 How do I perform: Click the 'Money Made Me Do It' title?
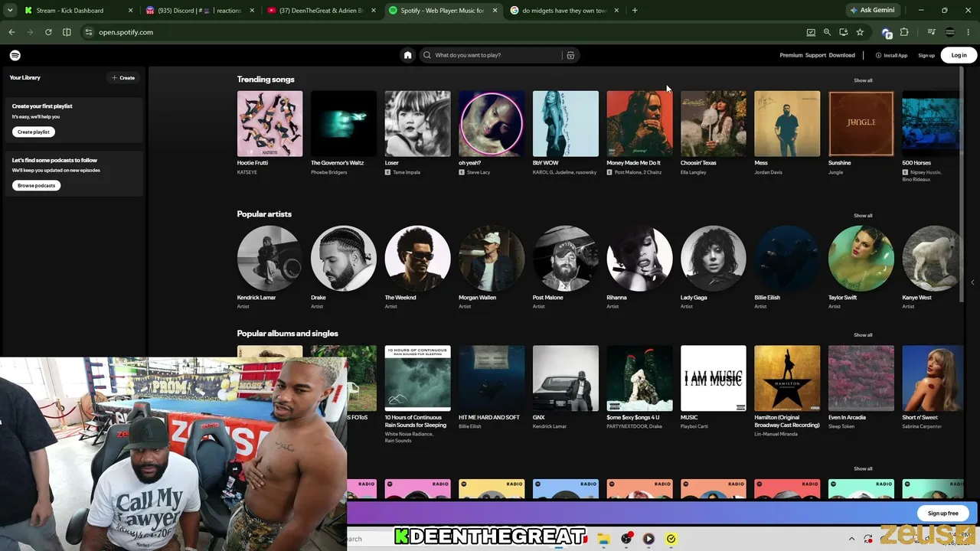(x=633, y=163)
